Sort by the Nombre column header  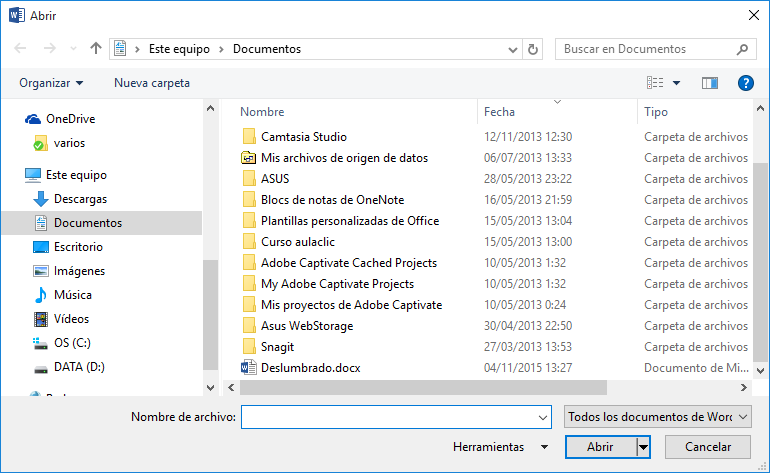262,112
